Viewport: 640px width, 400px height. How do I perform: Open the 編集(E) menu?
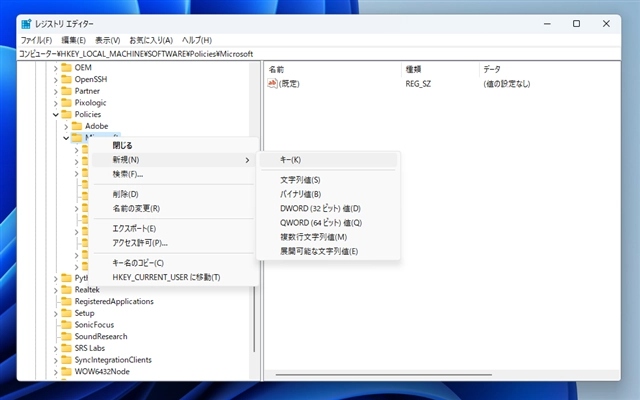coord(73,40)
